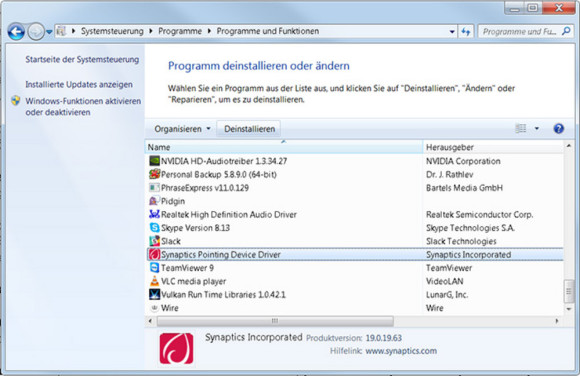Click the Realtek audio driver icon
580x376 pixels.
coord(154,214)
